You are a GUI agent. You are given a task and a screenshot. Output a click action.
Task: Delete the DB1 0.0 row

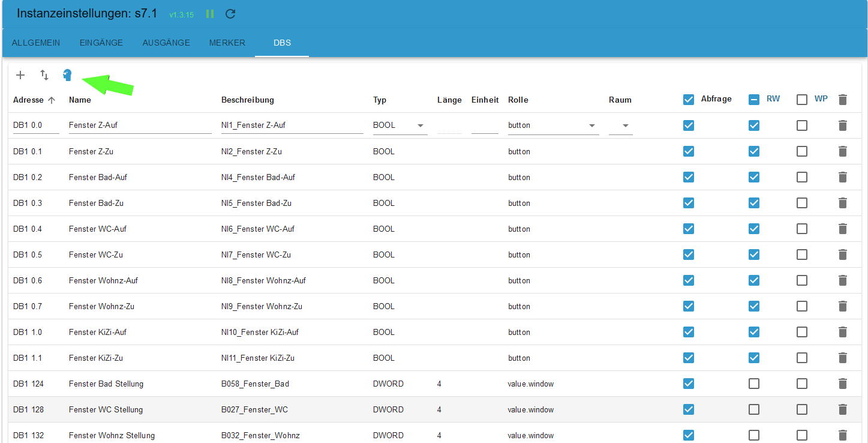(843, 125)
